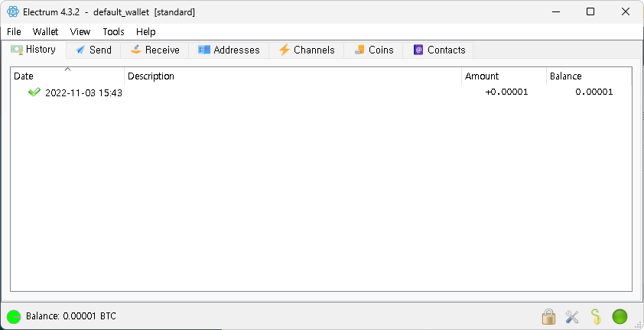
Task: Open the Tools menu
Action: click(x=113, y=31)
